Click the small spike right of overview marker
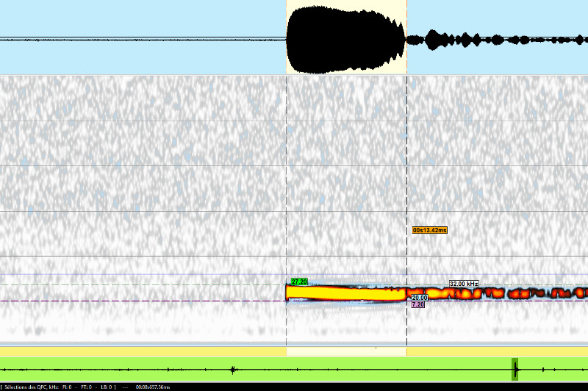This screenshot has height=391, width=588. (x=542, y=369)
